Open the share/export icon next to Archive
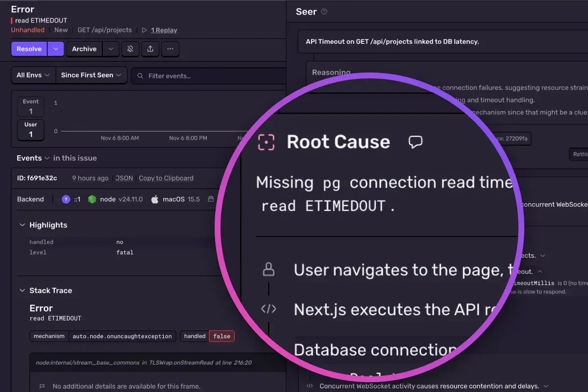The width and height of the screenshot is (588, 392). (x=150, y=49)
